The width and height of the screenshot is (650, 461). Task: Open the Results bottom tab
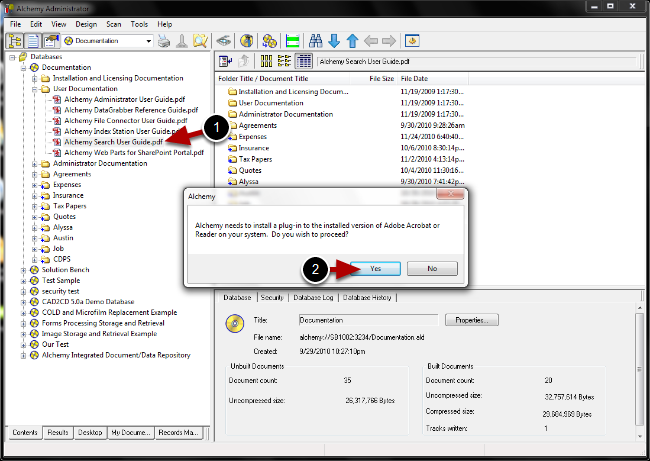pos(58,432)
